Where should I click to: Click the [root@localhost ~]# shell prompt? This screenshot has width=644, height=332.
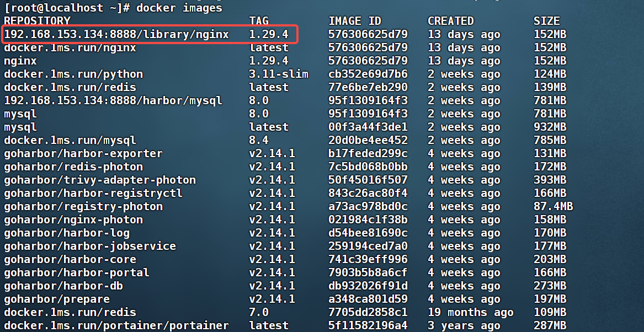[x=67, y=8]
